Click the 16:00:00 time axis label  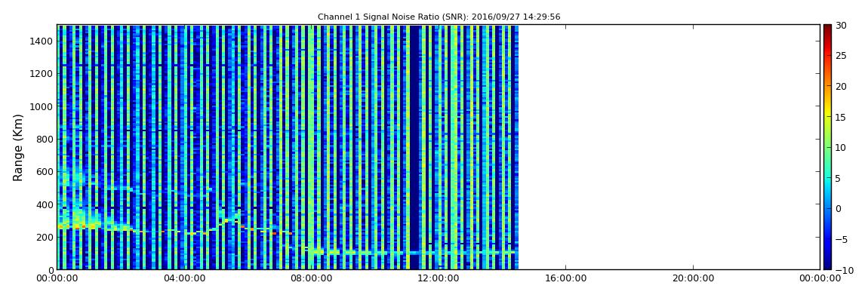[566, 279]
